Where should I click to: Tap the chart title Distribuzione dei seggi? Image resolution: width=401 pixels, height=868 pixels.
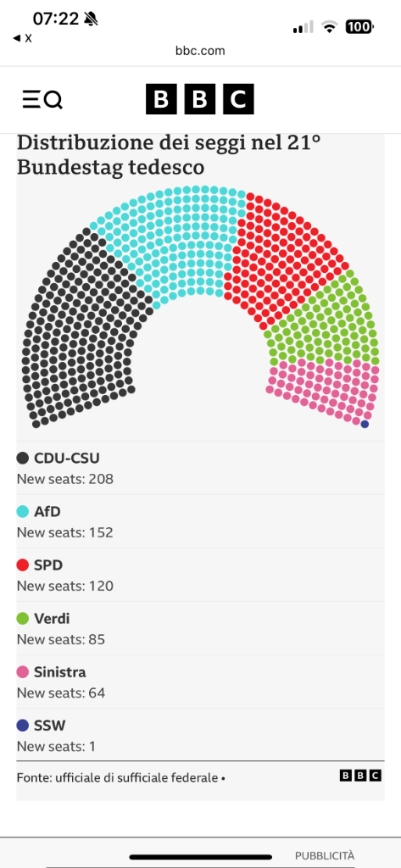[169, 154]
